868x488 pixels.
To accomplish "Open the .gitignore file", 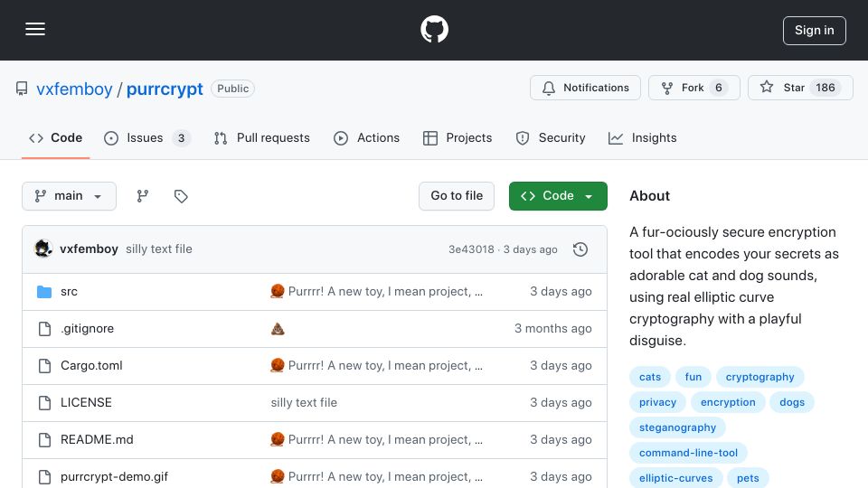I will point(87,329).
